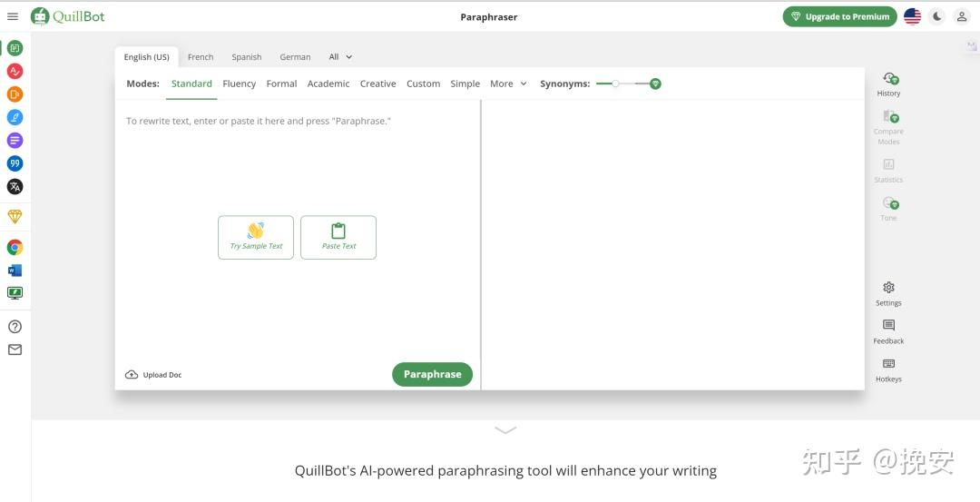This screenshot has height=502, width=980.
Task: Switch to the German tab
Action: [x=295, y=57]
